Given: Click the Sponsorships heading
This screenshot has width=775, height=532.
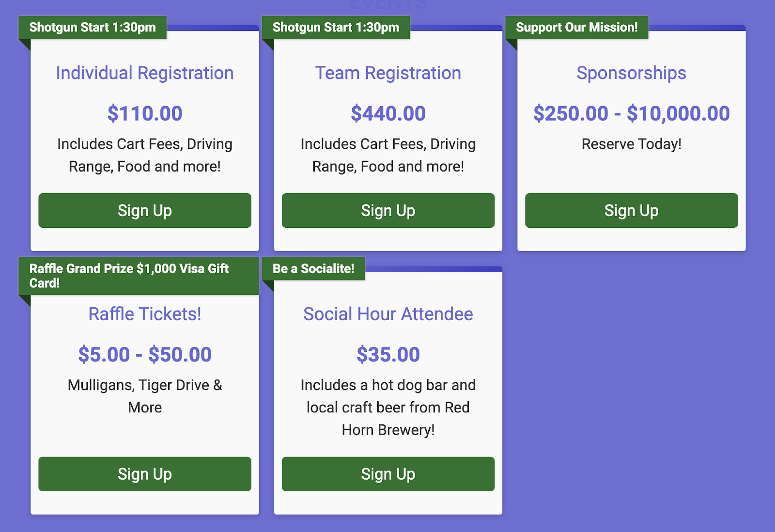Looking at the screenshot, I should point(631,73).
